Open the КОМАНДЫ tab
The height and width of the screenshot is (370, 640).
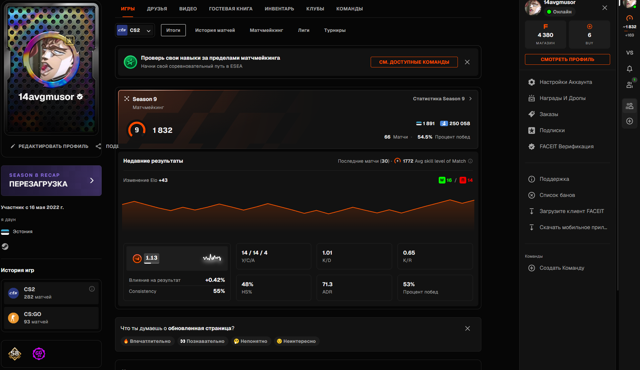pyautogui.click(x=349, y=9)
